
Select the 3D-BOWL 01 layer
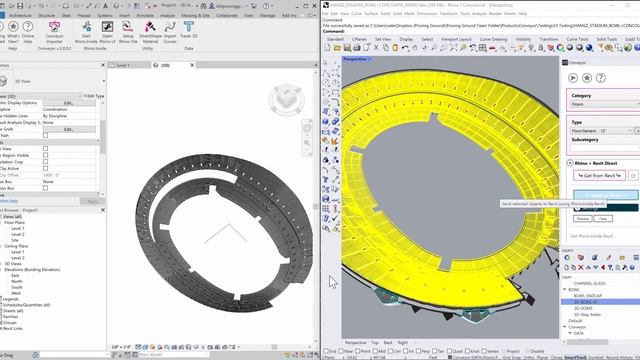pyautogui.click(x=586, y=302)
